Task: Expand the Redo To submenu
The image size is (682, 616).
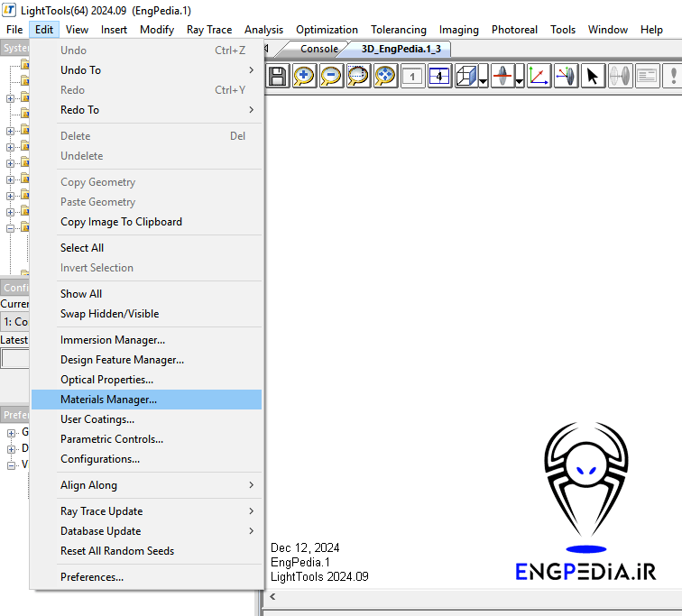Action: tap(146, 110)
